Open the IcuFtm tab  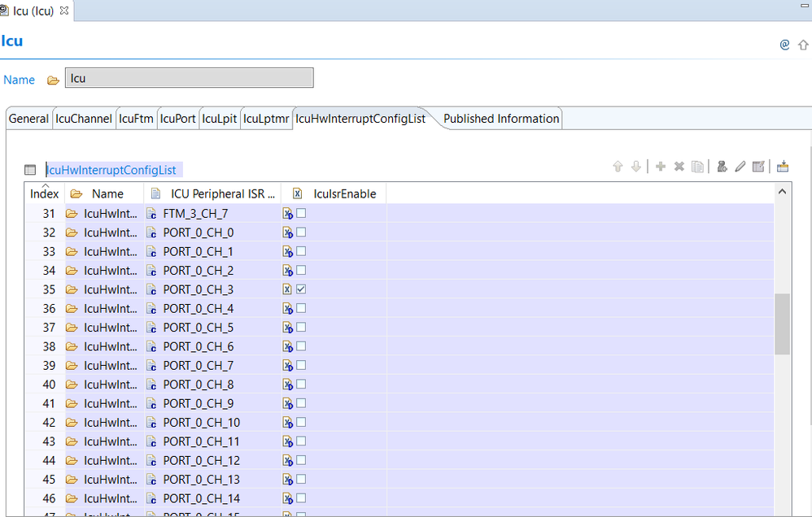pyautogui.click(x=136, y=119)
